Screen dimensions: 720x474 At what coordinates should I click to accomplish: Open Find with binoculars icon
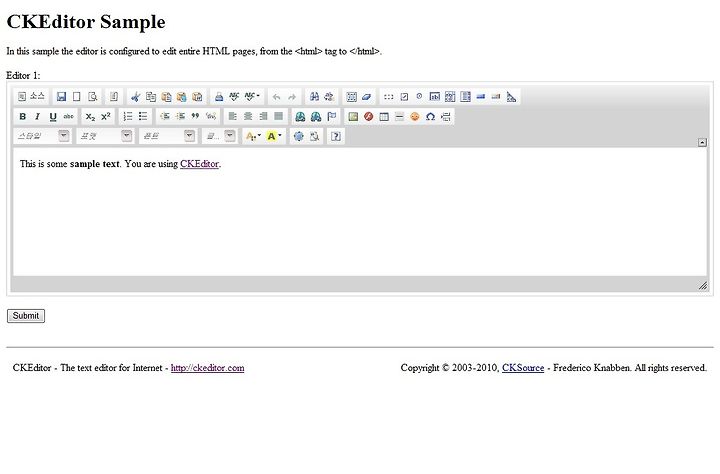coord(314,96)
